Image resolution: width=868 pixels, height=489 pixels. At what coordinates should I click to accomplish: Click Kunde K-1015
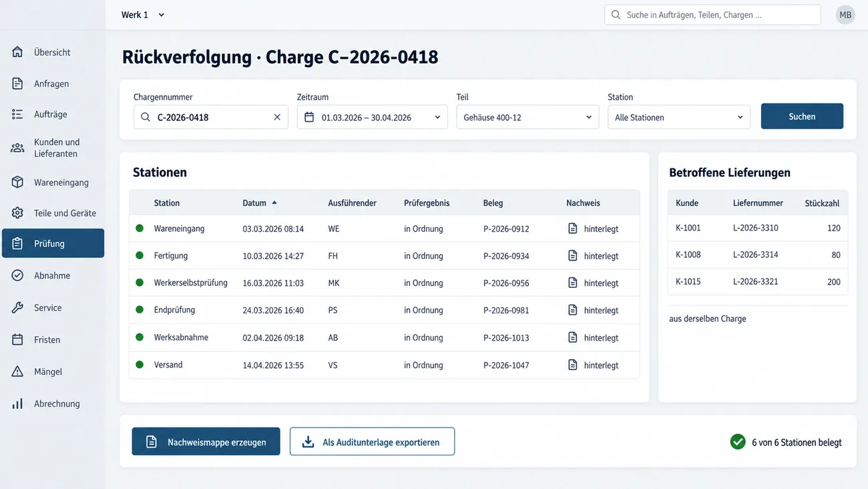click(688, 281)
